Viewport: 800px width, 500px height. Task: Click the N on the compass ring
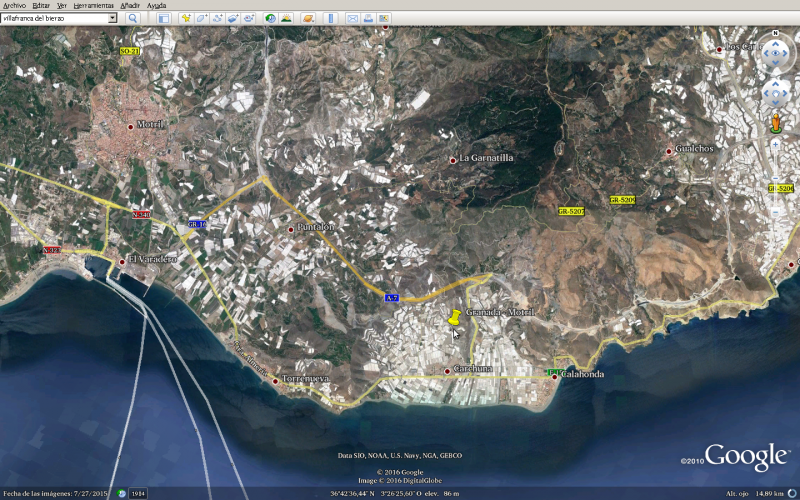[x=776, y=35]
